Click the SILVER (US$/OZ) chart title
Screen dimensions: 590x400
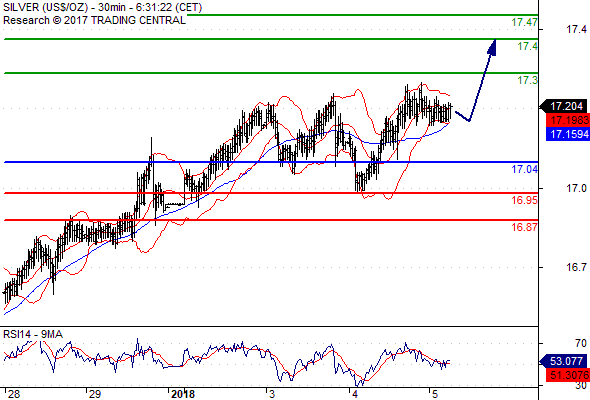pos(45,7)
